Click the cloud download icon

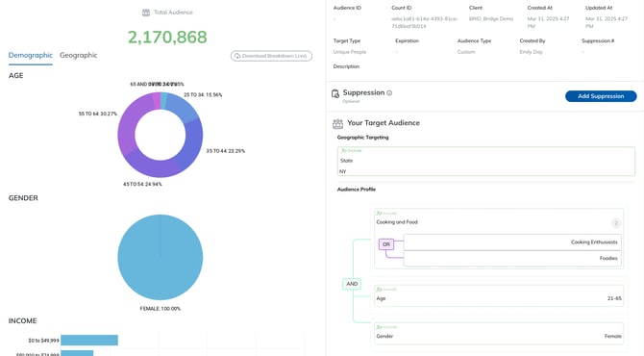pyautogui.click(x=237, y=56)
